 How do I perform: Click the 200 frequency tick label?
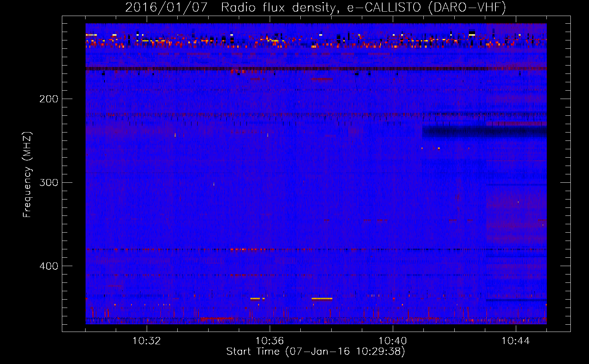[49, 99]
